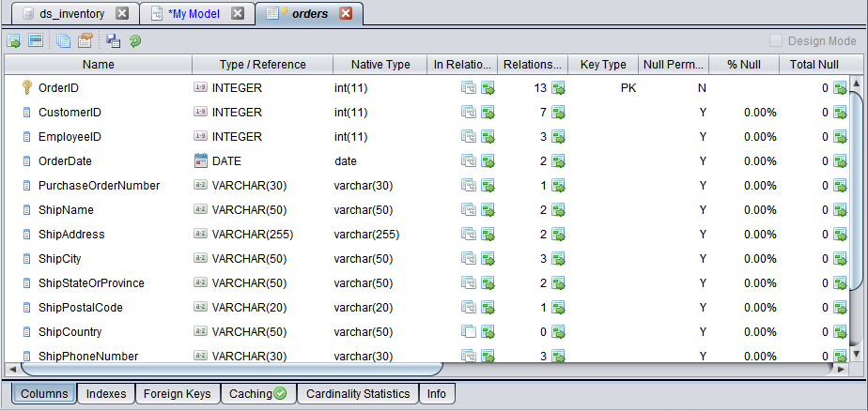
Task: Click the column icon next to ShipPhoneNumber
Action: (x=26, y=357)
